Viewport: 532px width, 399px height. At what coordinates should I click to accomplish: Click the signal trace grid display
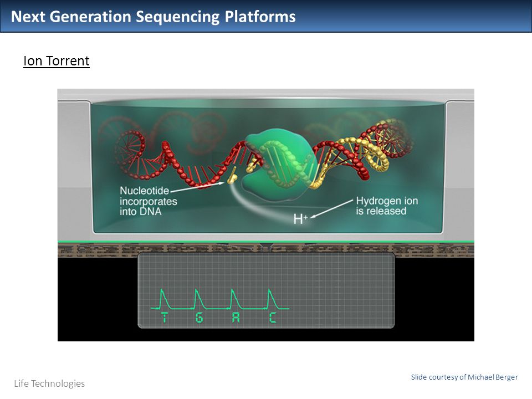click(x=266, y=290)
